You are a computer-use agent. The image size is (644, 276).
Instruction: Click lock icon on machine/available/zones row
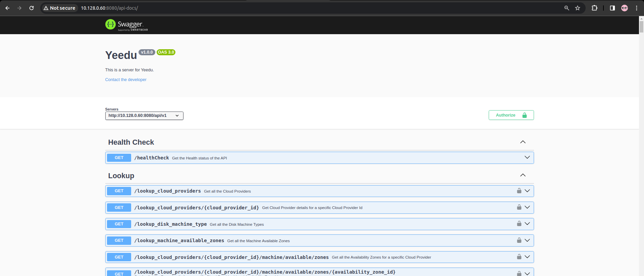(519, 257)
